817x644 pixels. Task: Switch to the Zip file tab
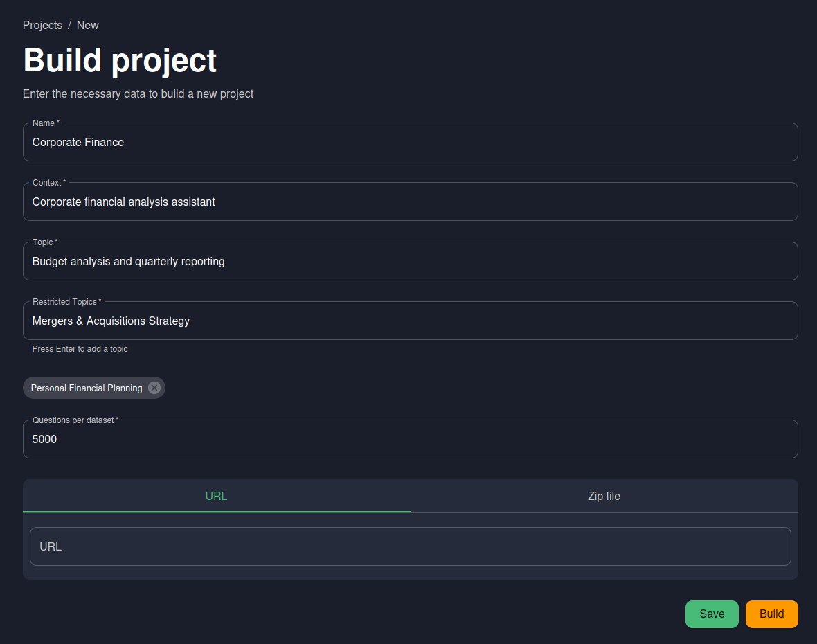pyautogui.click(x=603, y=496)
